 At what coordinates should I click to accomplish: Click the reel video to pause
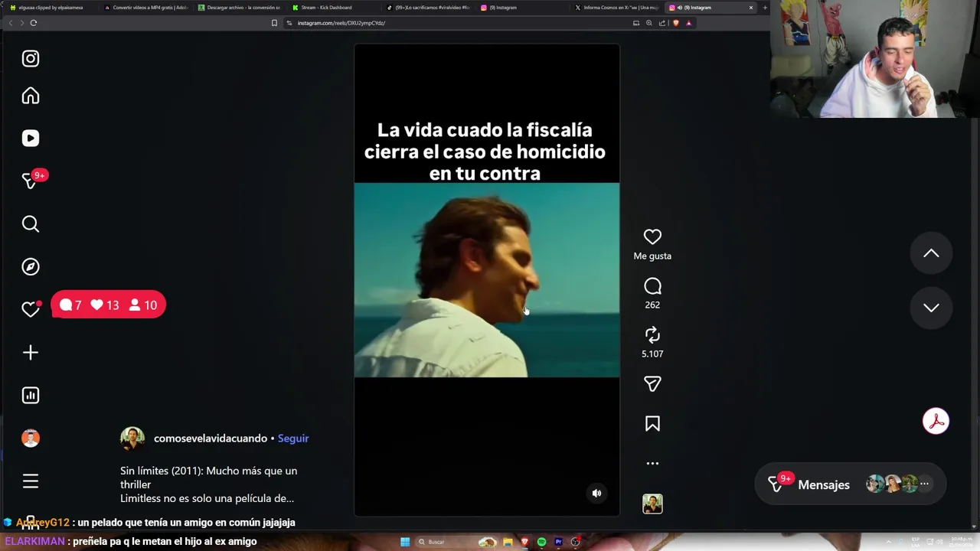point(487,280)
